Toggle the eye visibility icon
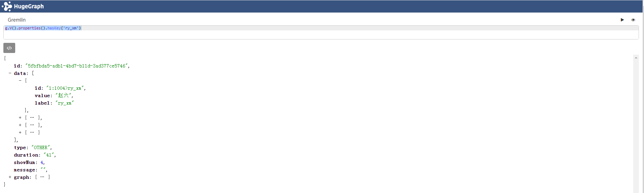This screenshot has height=193, width=644. click(633, 20)
